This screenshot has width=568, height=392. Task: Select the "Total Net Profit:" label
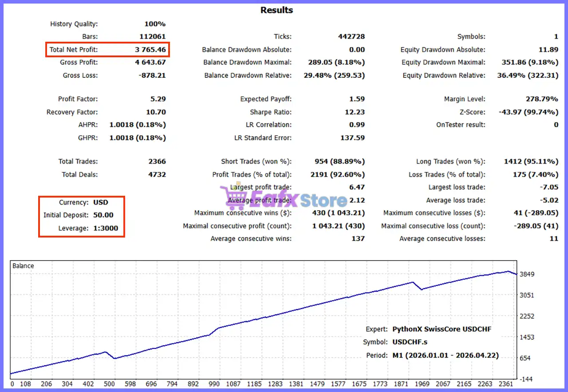[74, 50]
